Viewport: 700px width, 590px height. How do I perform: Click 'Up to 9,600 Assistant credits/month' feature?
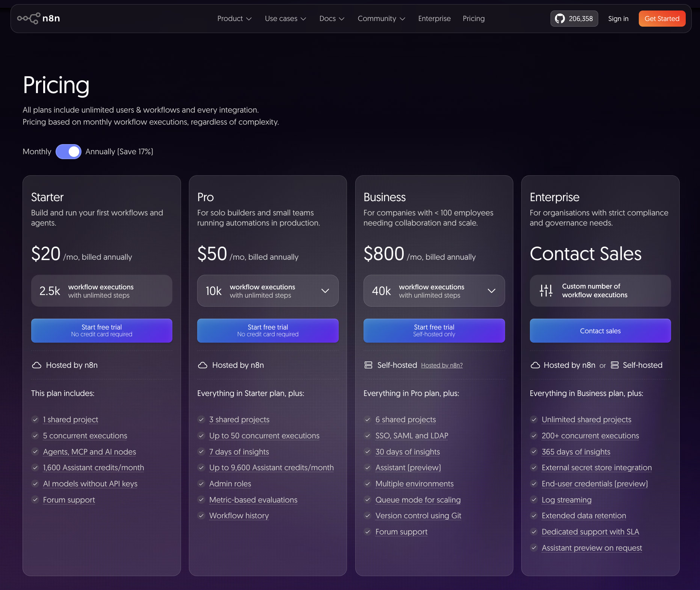(x=272, y=468)
